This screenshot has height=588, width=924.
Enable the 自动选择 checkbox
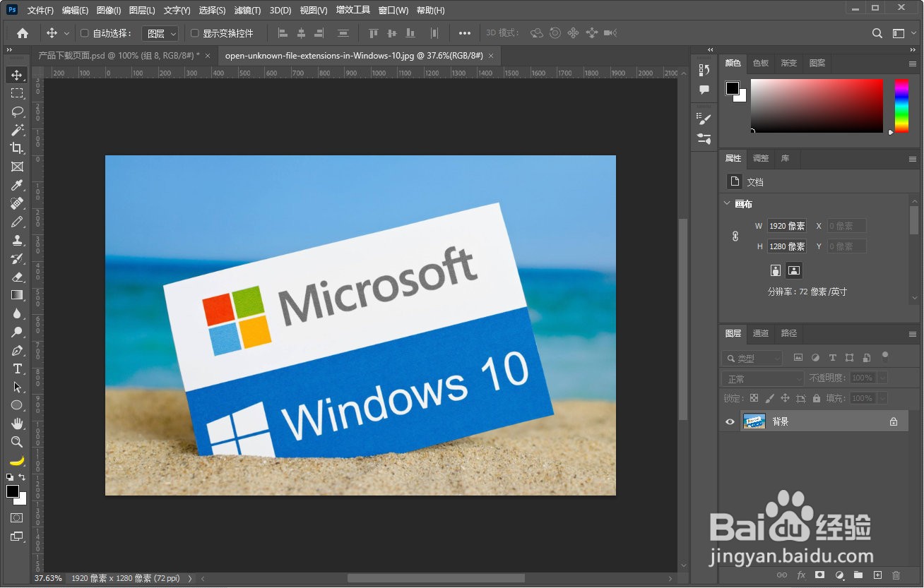(85, 33)
